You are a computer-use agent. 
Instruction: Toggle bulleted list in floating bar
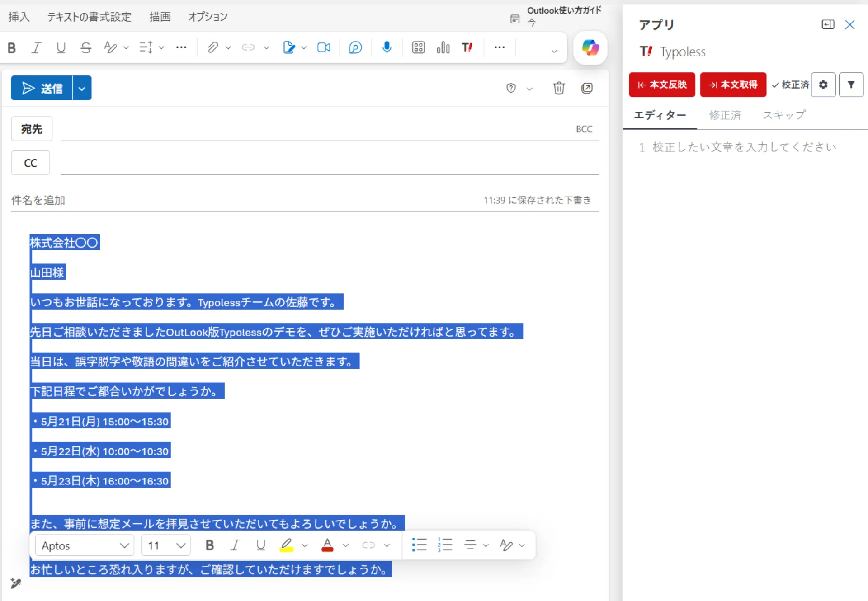click(x=420, y=545)
